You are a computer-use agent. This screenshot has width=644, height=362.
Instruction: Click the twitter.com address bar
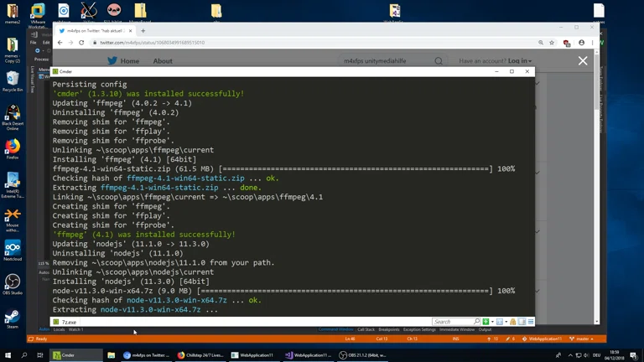tap(312, 43)
